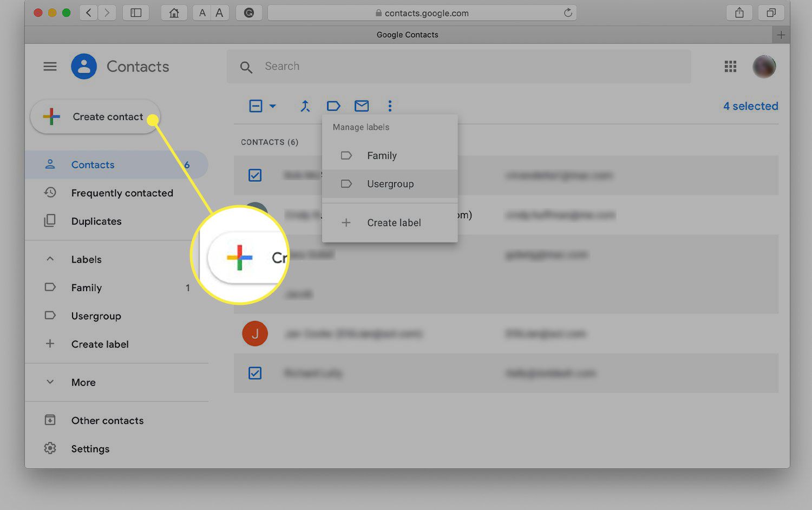Image resolution: width=812 pixels, height=510 pixels.
Task: Click the Create contact button
Action: tap(95, 116)
